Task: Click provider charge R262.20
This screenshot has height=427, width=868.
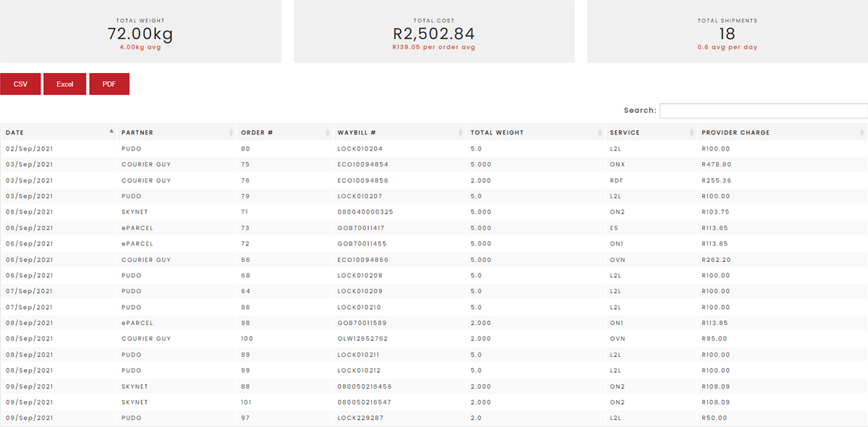Action: click(717, 260)
